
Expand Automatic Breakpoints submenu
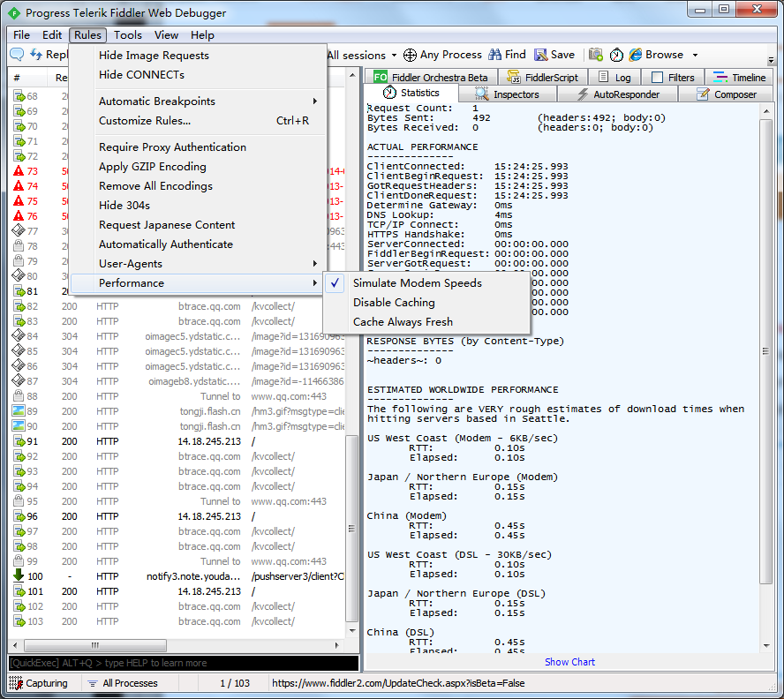[197, 101]
